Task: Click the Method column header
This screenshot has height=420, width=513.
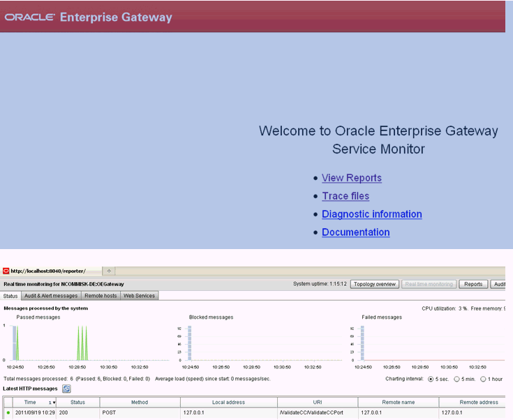Action: (x=140, y=403)
